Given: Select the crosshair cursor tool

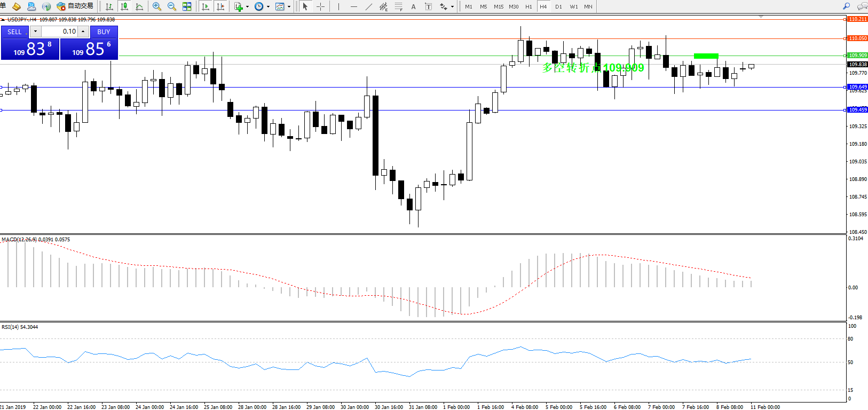Looking at the screenshot, I should (320, 6).
